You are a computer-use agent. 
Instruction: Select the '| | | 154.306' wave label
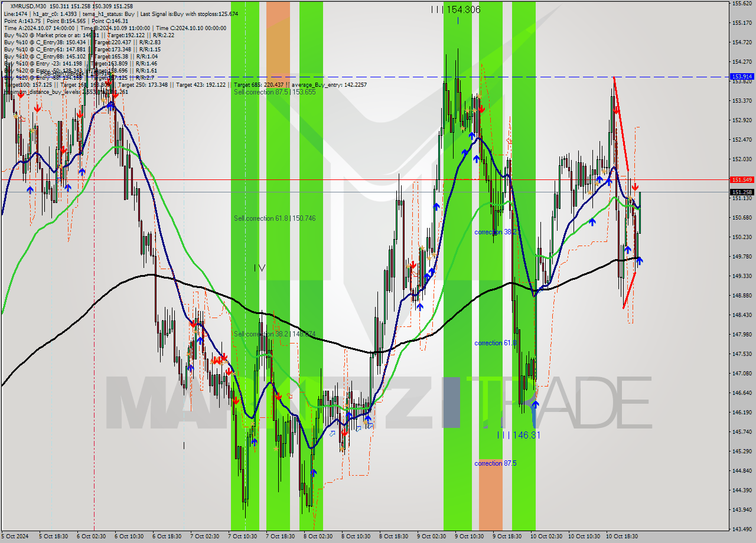point(455,9)
